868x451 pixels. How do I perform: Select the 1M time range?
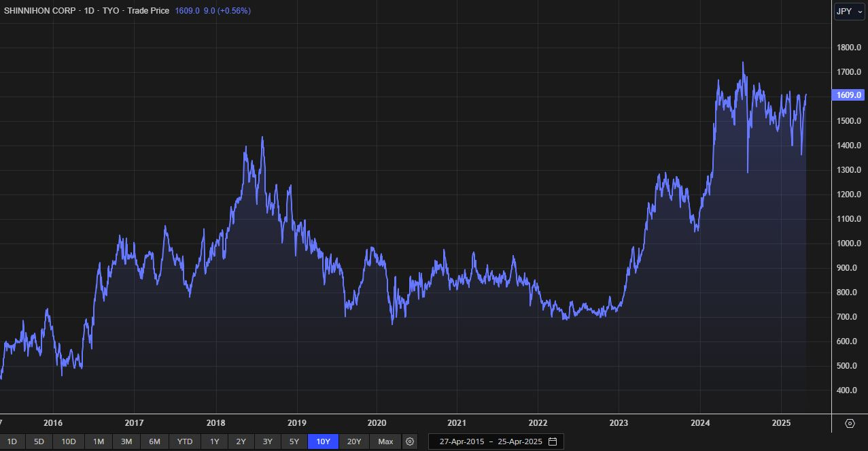99,441
